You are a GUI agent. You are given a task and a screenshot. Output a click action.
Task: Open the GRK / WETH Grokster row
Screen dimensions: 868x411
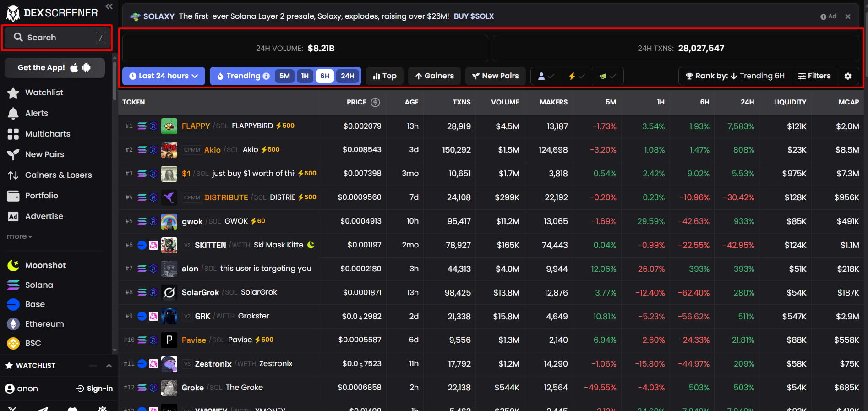[x=491, y=316]
